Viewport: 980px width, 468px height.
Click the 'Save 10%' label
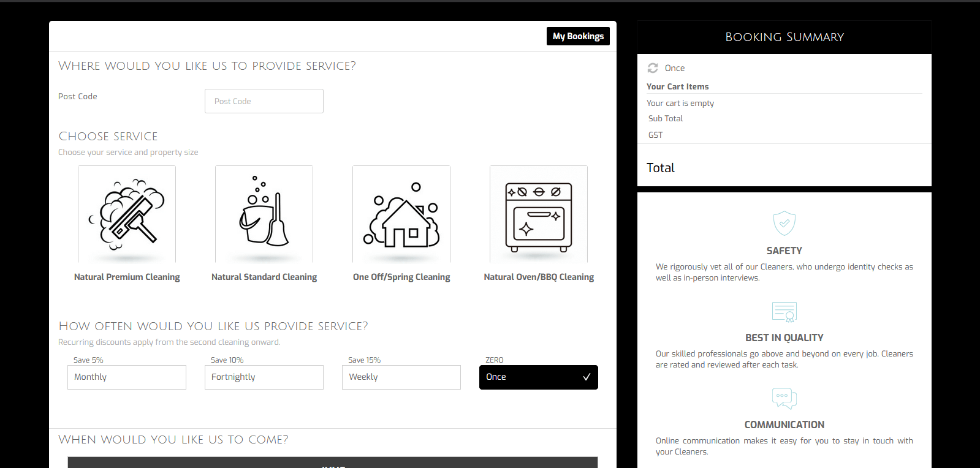click(227, 360)
